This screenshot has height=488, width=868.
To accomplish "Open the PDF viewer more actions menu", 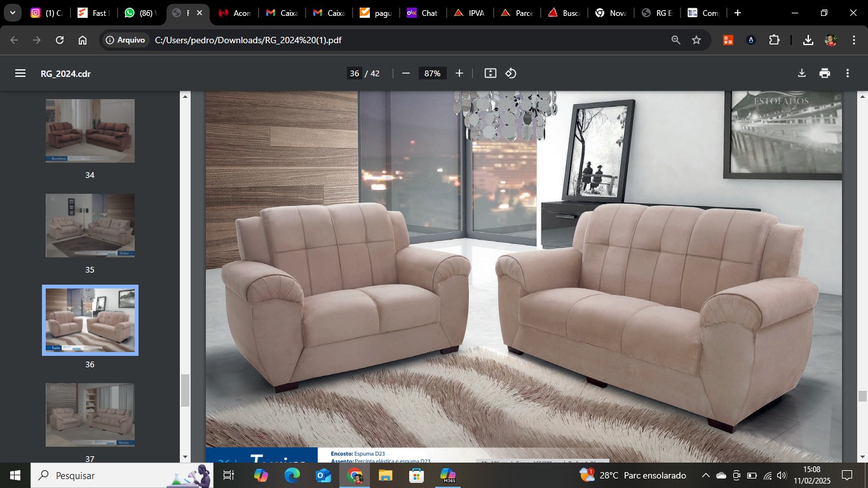I will (x=848, y=73).
